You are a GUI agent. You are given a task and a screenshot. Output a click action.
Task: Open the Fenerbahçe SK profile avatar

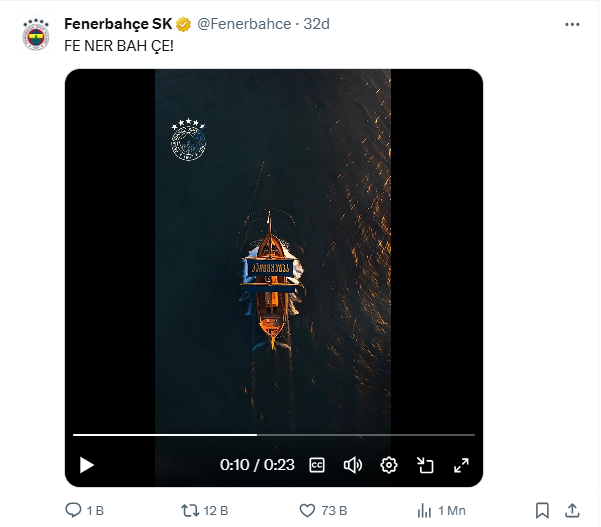(37, 36)
